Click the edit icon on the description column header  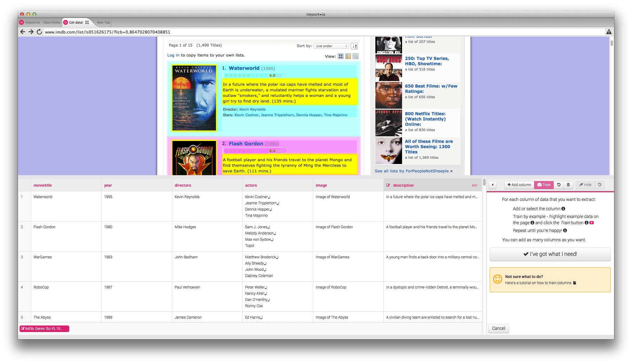pos(388,185)
